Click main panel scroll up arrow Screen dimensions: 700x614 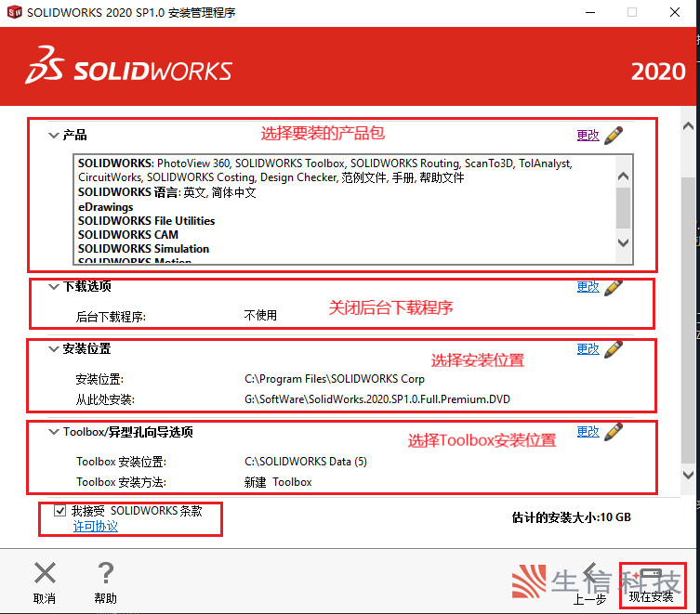tap(689, 126)
